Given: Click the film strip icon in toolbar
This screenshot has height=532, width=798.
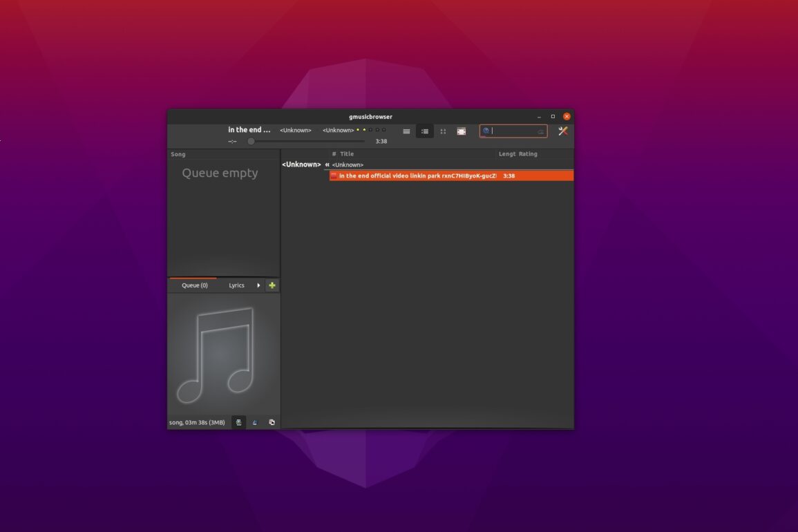Looking at the screenshot, I should click(x=461, y=131).
